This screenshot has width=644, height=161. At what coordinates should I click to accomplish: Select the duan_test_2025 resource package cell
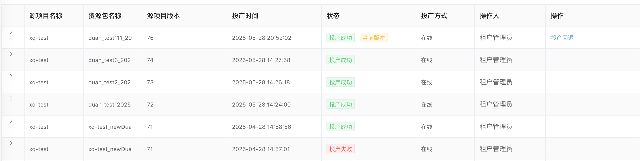(x=110, y=105)
